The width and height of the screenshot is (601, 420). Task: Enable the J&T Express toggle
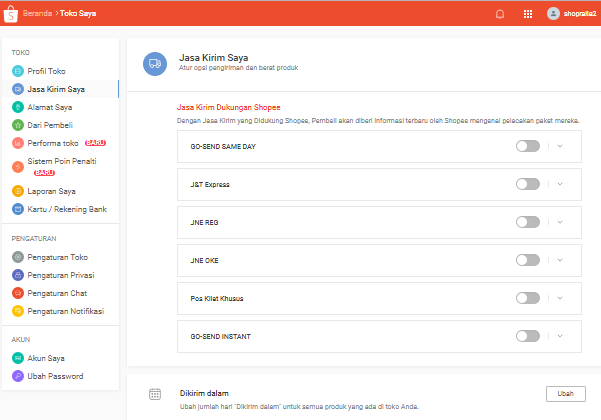528,184
